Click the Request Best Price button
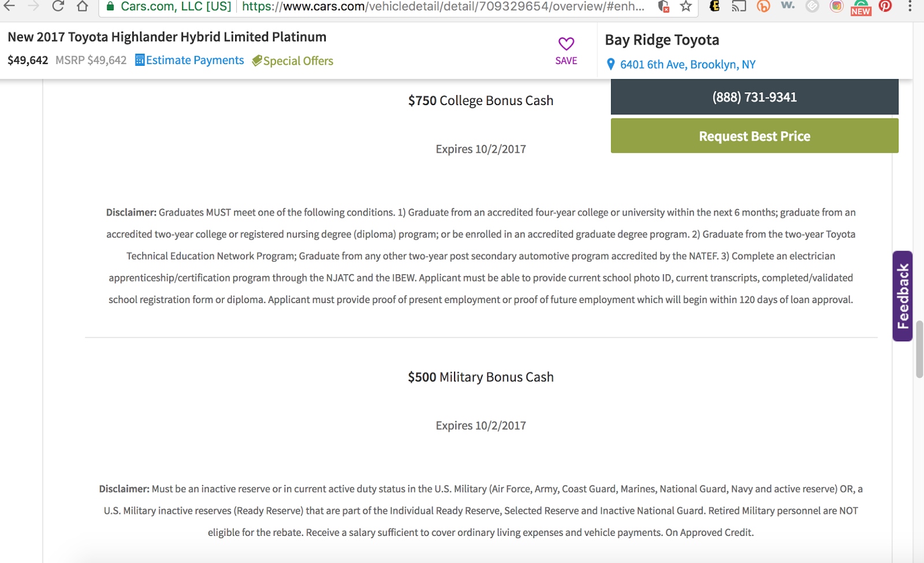Image resolution: width=924 pixels, height=563 pixels. click(x=755, y=136)
